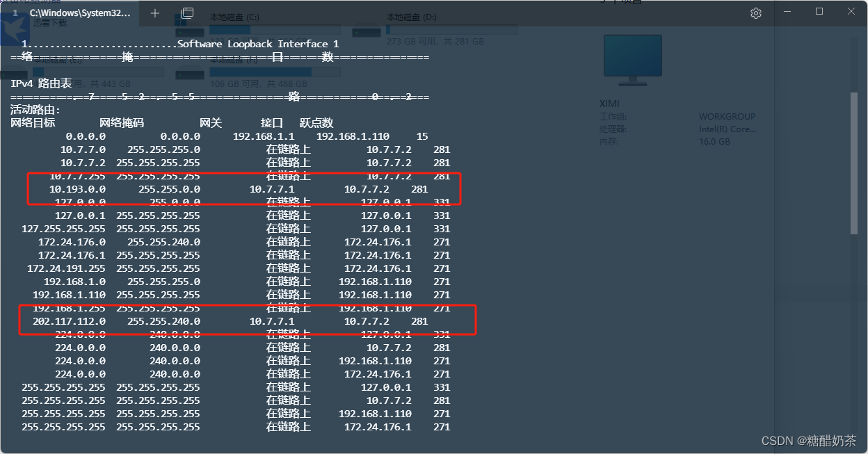The width and height of the screenshot is (868, 454).
Task: Click the 本地磁盘 (D:) label in Explorer
Action: 412,17
